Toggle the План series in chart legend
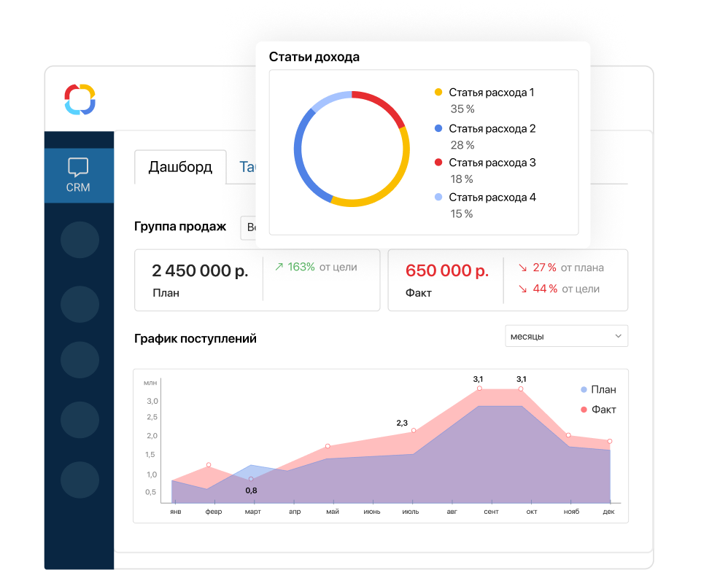 click(x=598, y=389)
